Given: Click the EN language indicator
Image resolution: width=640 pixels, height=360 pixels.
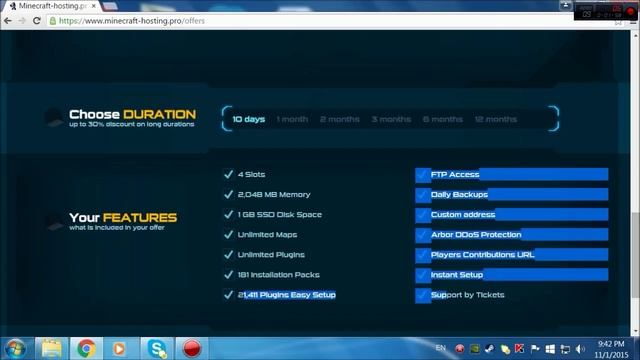Looking at the screenshot, I should (x=440, y=348).
